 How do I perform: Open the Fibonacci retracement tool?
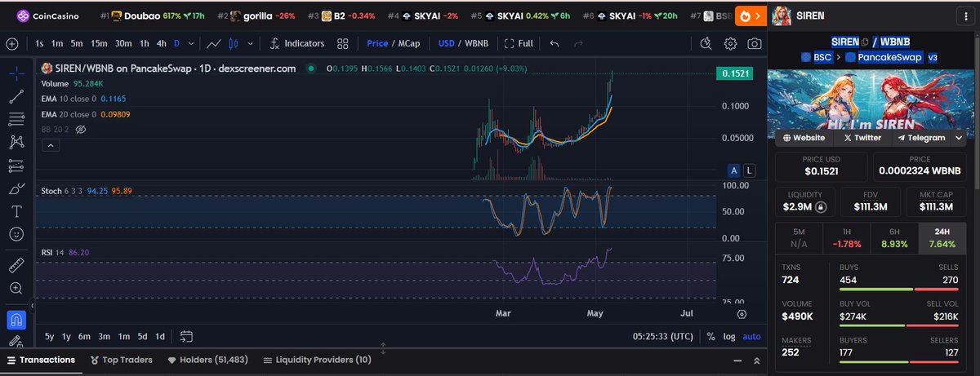coord(16,120)
